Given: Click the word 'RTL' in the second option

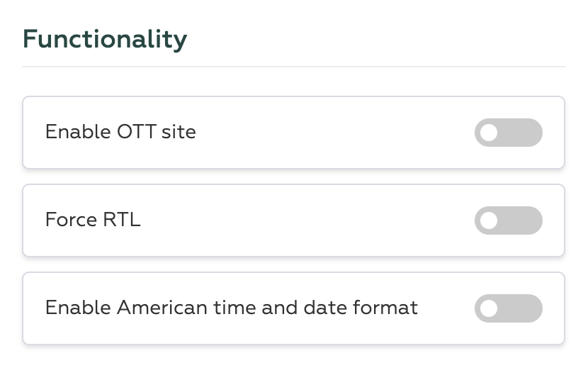Looking at the screenshot, I should point(122,220).
